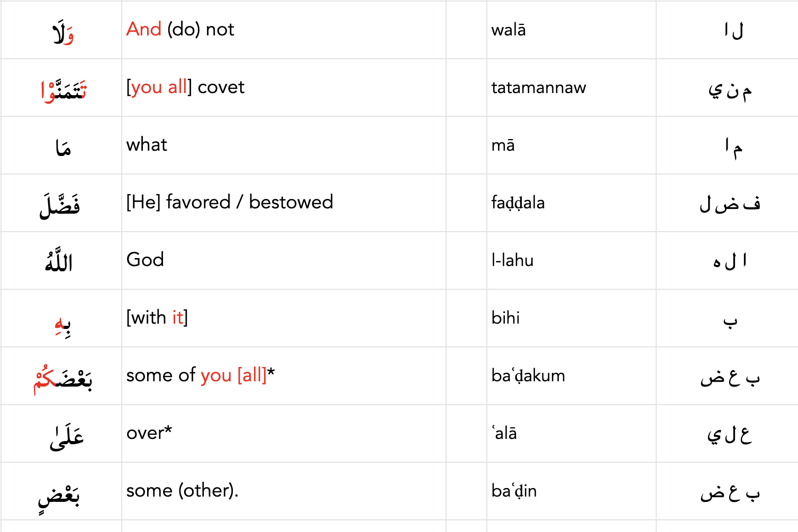Image resolution: width=798 pixels, height=532 pixels.
Task: Click the '[with it]' translation cell
Action: point(157,318)
